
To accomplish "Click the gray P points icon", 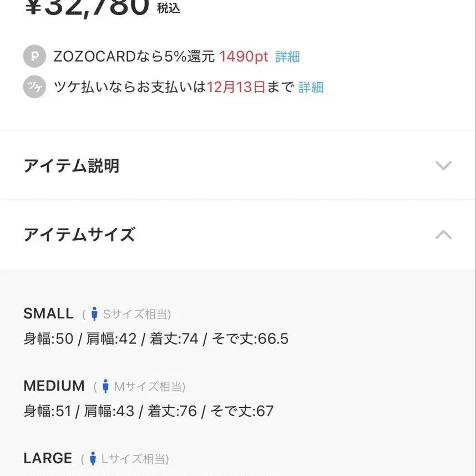I will coord(34,57).
